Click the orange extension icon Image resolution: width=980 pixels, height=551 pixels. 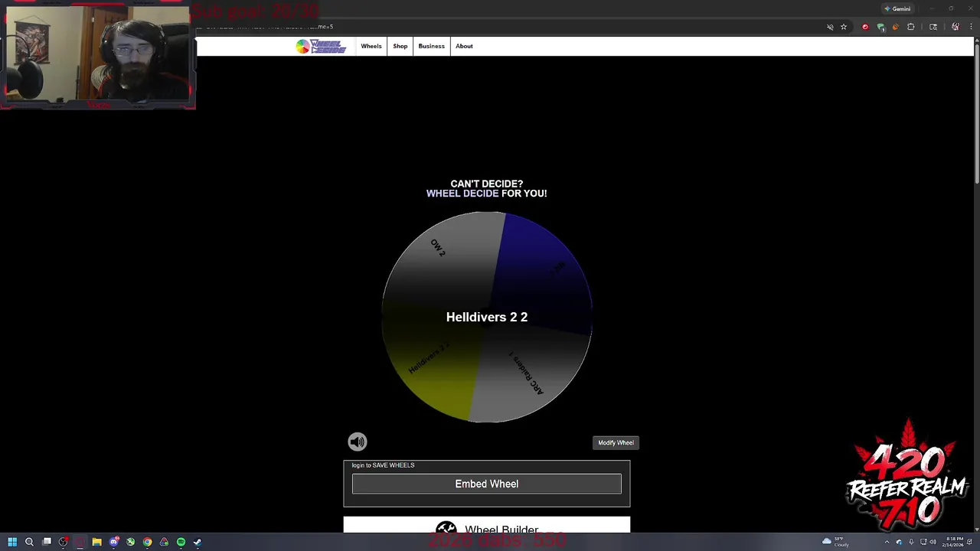coord(896,27)
